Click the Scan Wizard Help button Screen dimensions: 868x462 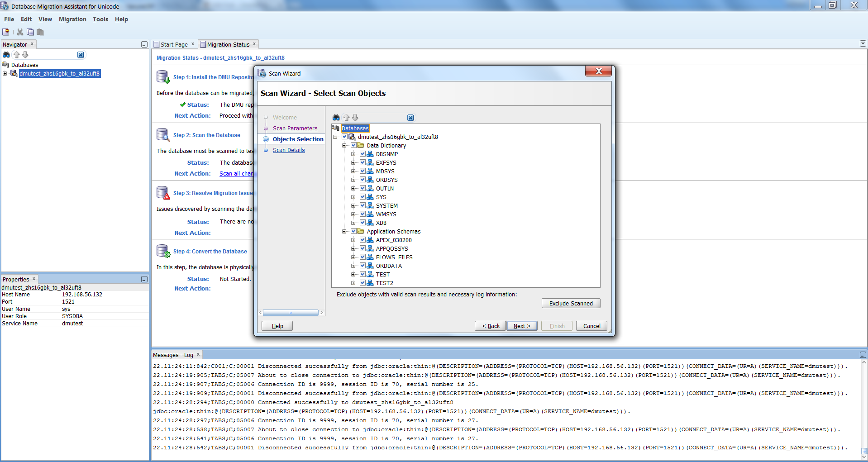click(277, 326)
